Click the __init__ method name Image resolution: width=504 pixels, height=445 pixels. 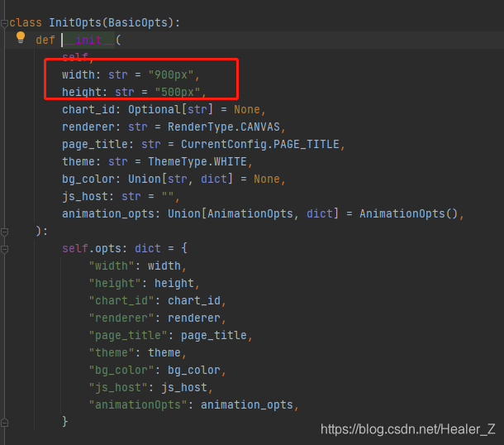pos(88,40)
